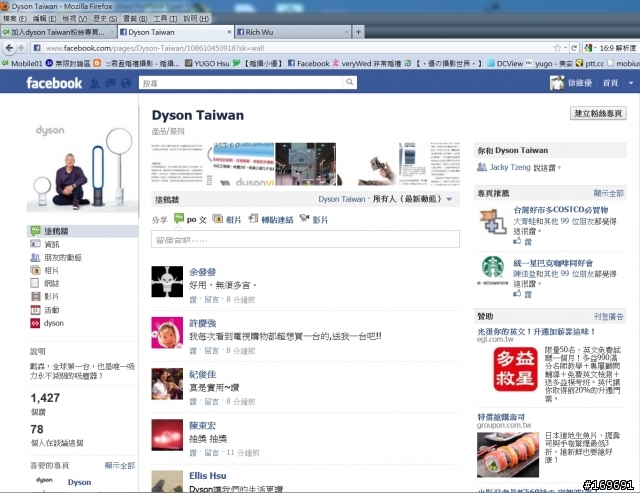Open the YUGO Hsu bookmark
This screenshot has height=493, width=640.
pyautogui.click(x=207, y=63)
